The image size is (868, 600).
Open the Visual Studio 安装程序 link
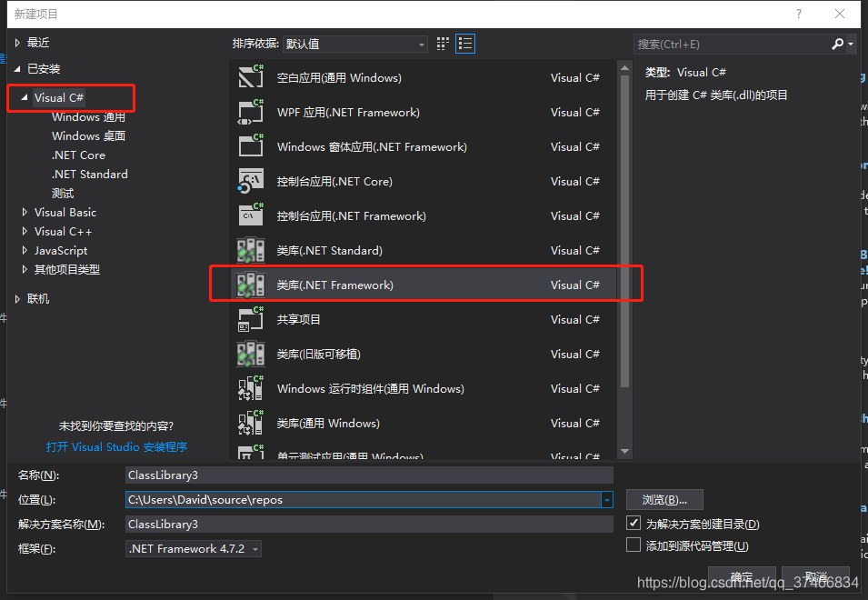pos(116,446)
